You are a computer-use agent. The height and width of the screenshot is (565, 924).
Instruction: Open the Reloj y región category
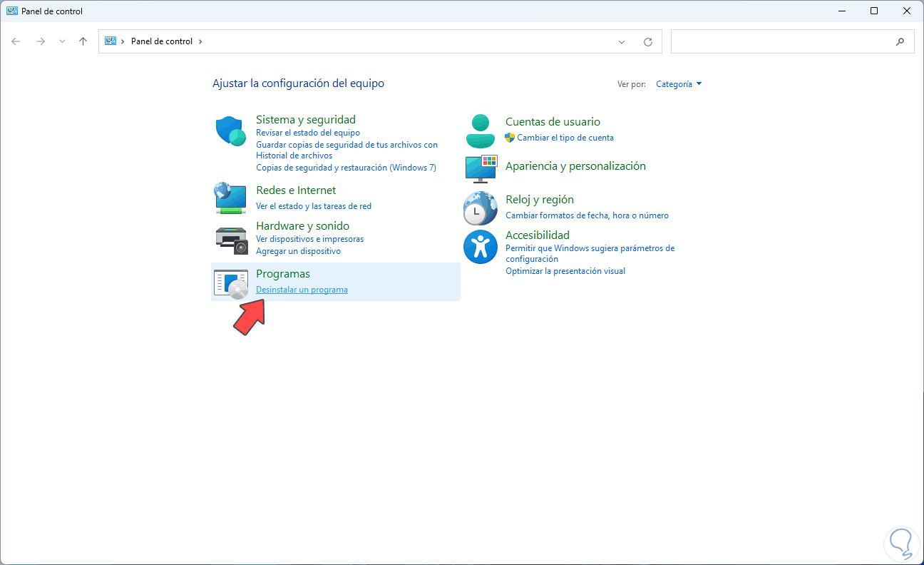[540, 200]
